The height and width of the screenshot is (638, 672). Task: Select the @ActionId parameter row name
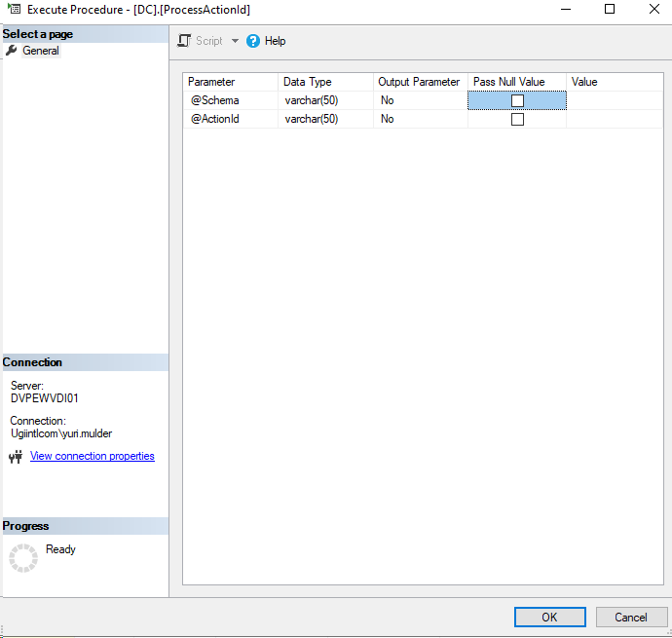(215, 119)
